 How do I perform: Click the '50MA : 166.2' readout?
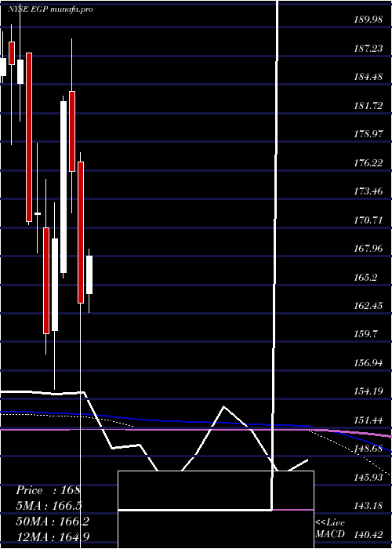click(53, 522)
